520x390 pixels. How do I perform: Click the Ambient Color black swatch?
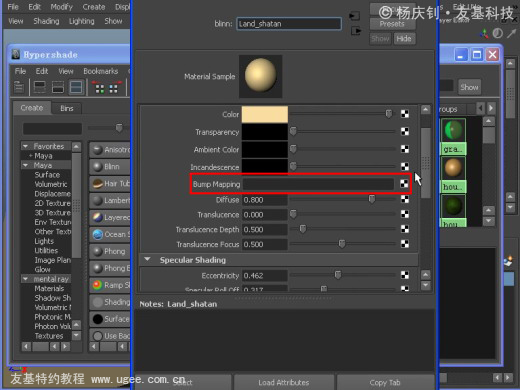(265, 149)
